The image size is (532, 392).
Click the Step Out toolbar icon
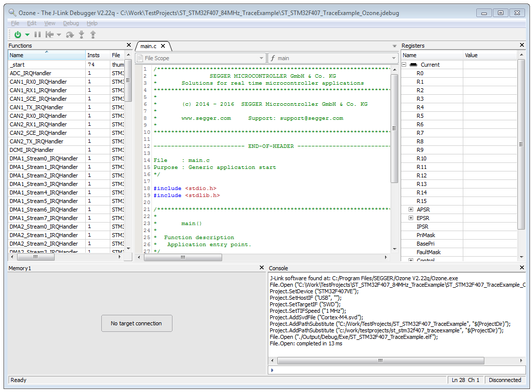tap(93, 34)
